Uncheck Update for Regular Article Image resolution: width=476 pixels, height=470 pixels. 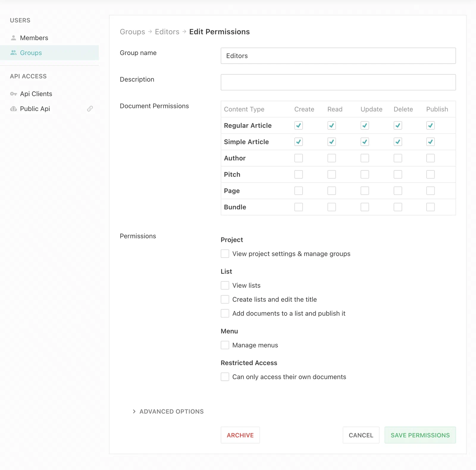pyautogui.click(x=365, y=126)
